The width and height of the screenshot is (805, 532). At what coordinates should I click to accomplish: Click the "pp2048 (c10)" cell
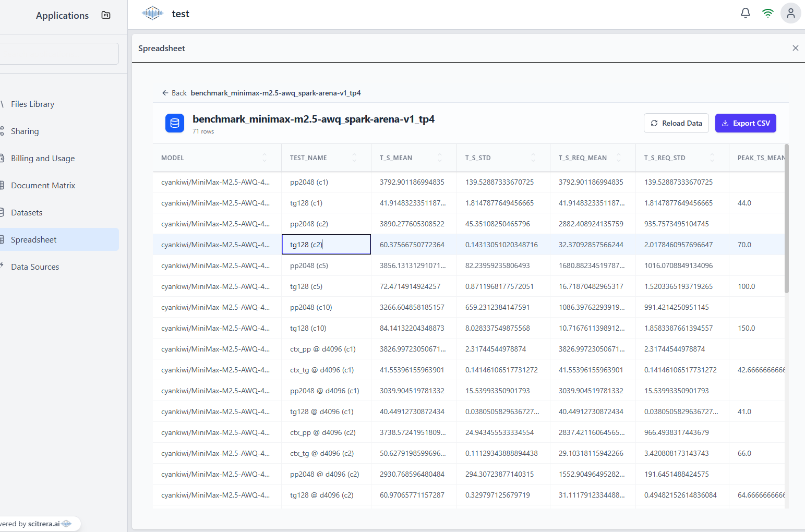click(x=326, y=307)
